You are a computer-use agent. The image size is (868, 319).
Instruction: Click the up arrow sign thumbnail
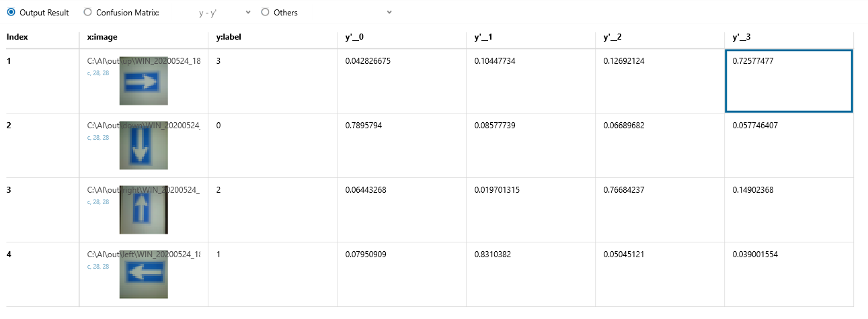[x=143, y=210]
